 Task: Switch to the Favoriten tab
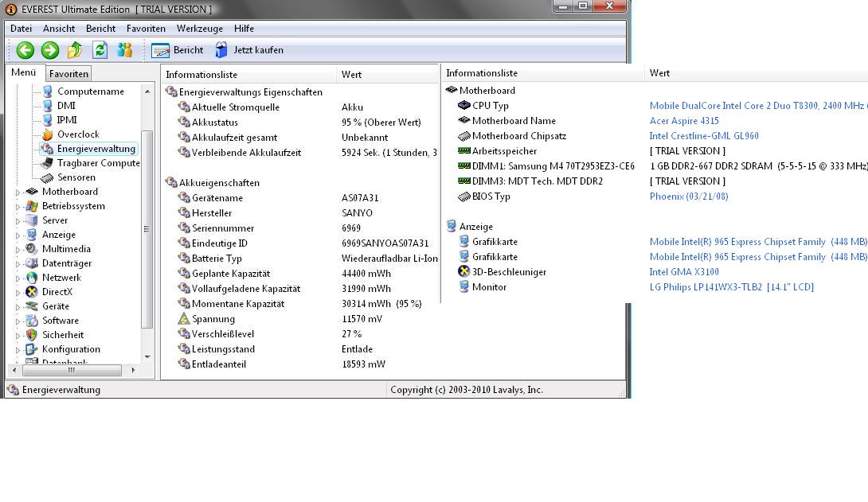68,73
